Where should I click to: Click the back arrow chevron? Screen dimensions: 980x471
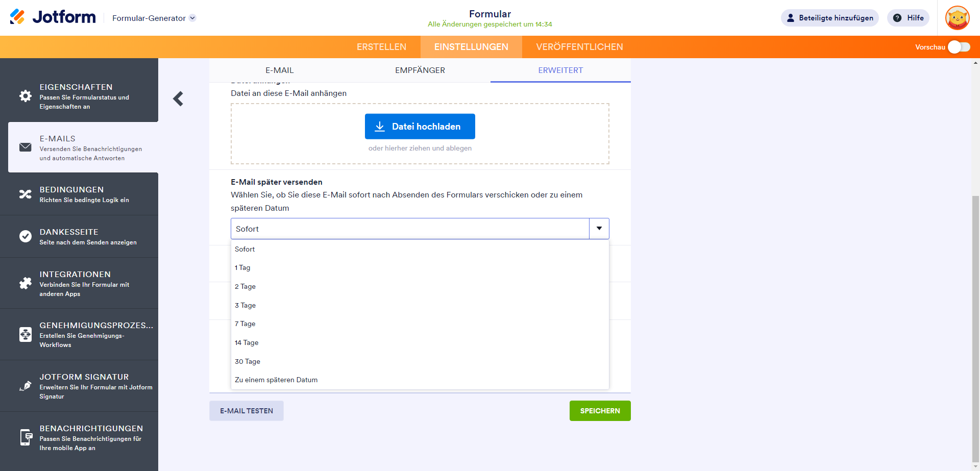pyautogui.click(x=178, y=98)
